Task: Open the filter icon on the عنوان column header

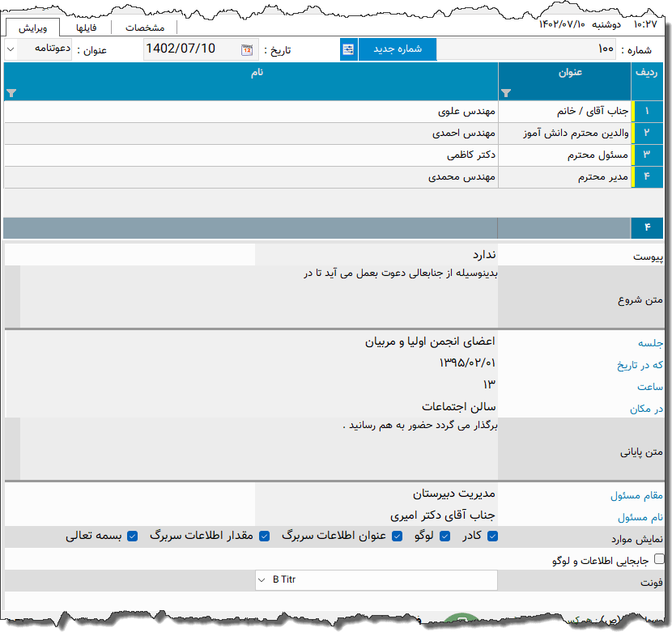Action: click(506, 93)
